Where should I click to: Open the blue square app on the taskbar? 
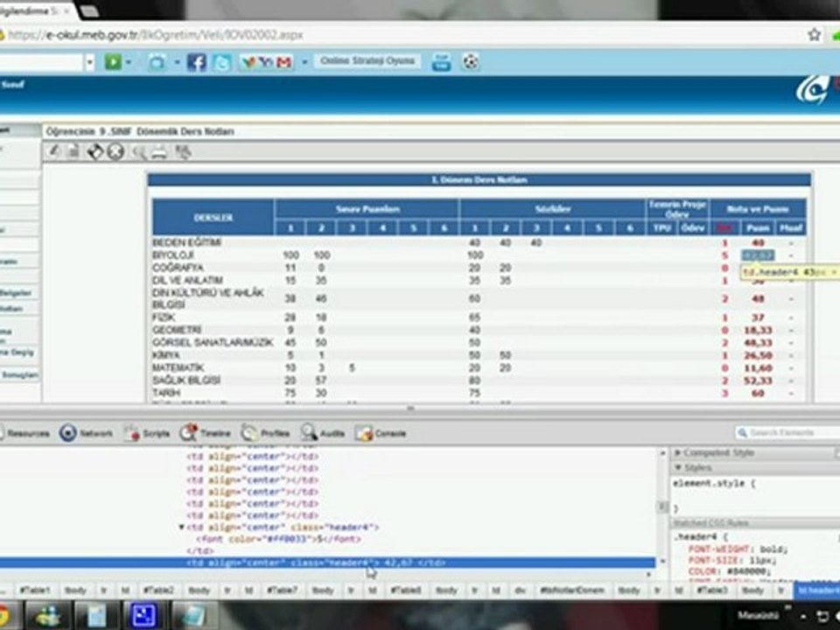[143, 615]
